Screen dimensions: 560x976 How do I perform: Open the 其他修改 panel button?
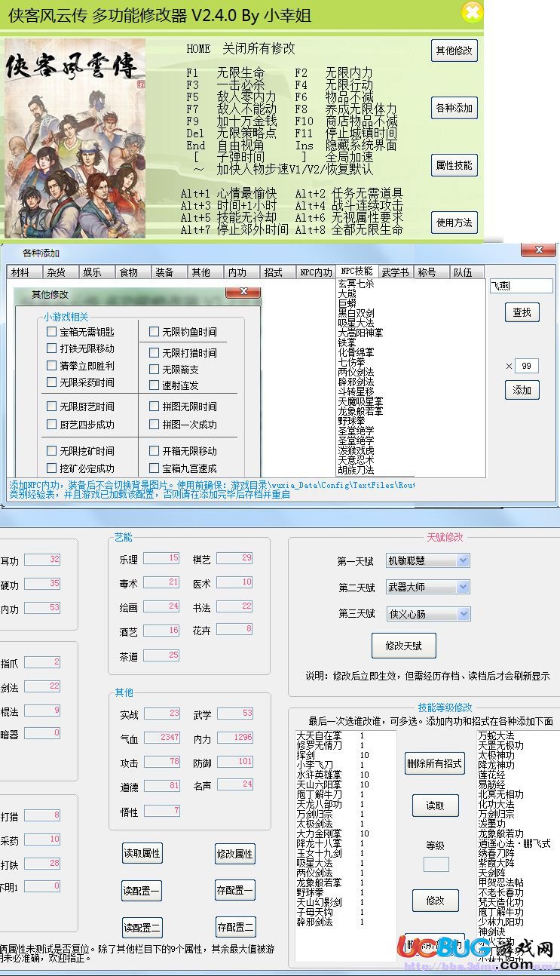tap(454, 51)
